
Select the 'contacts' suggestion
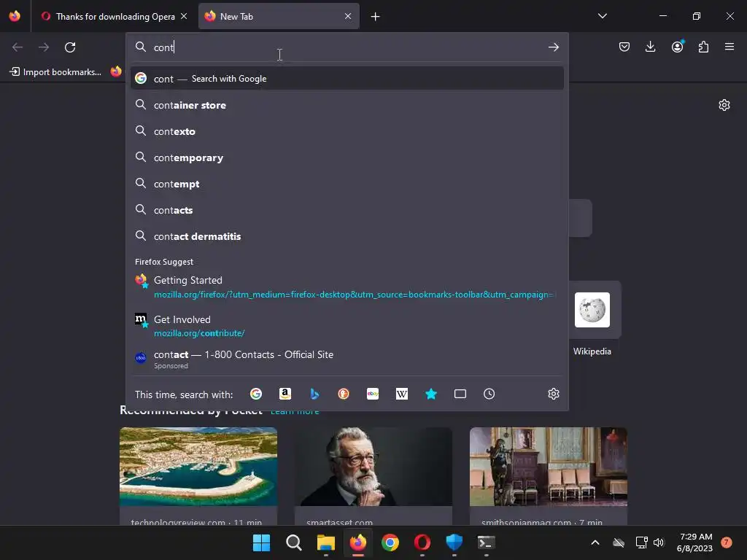[x=347, y=209]
